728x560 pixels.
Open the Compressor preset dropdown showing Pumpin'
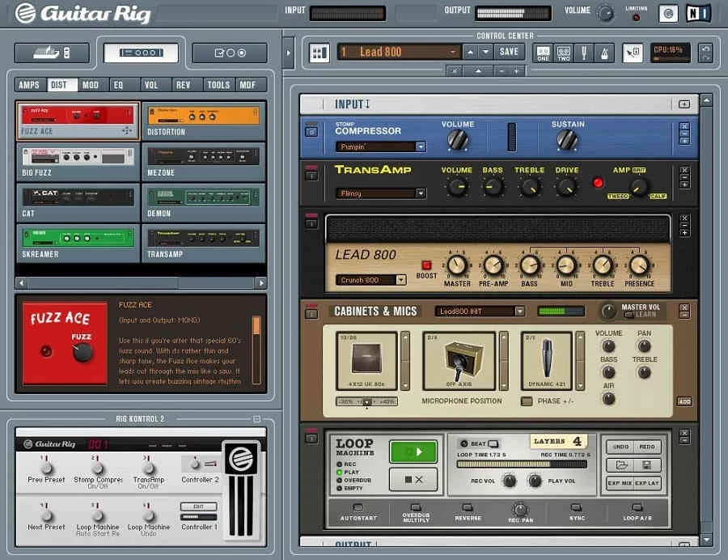click(x=380, y=146)
